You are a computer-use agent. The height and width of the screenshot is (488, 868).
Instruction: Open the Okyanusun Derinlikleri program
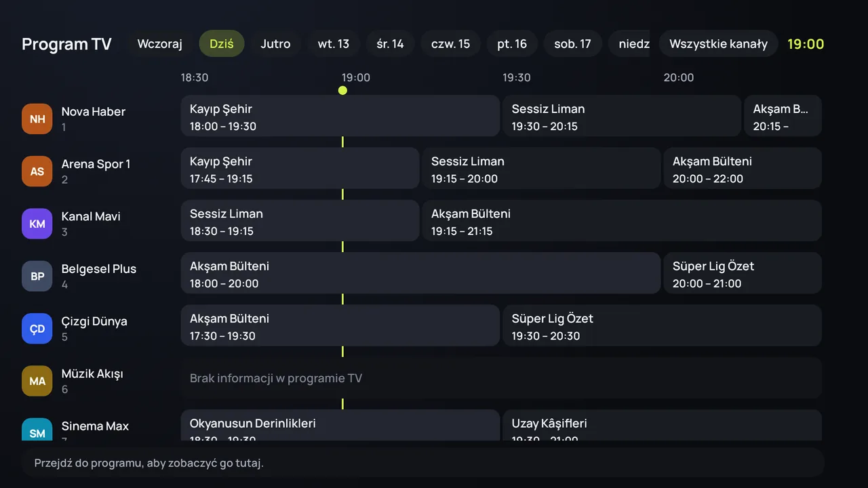pyautogui.click(x=340, y=426)
